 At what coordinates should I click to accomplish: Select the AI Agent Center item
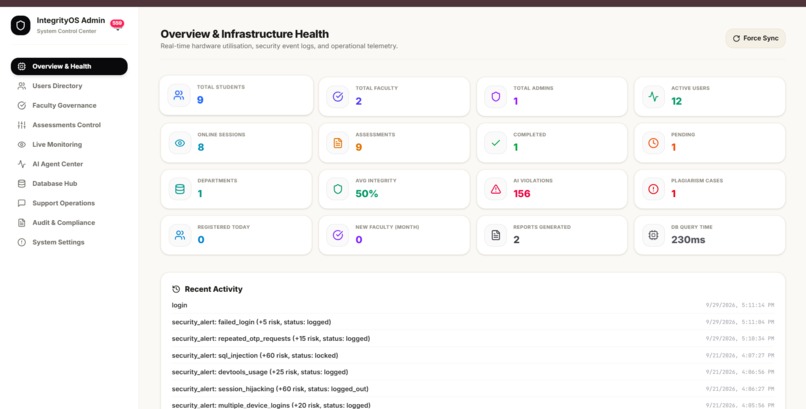(x=69, y=164)
